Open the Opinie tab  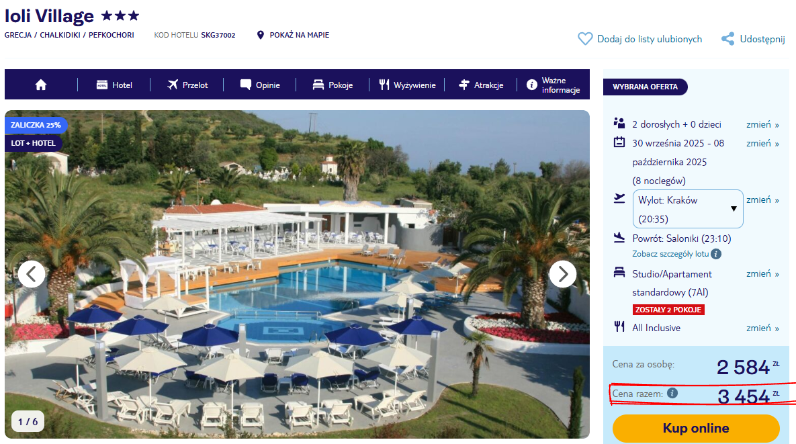(x=259, y=85)
